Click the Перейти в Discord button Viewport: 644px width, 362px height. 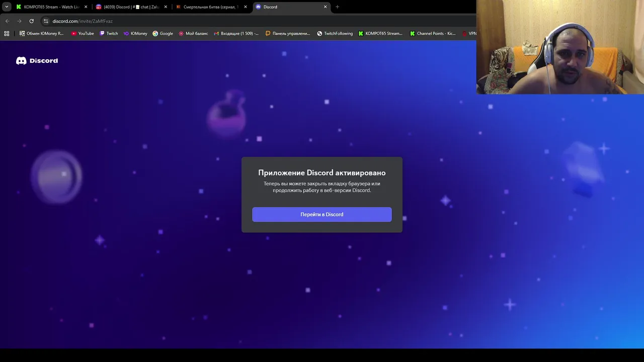pos(321,214)
